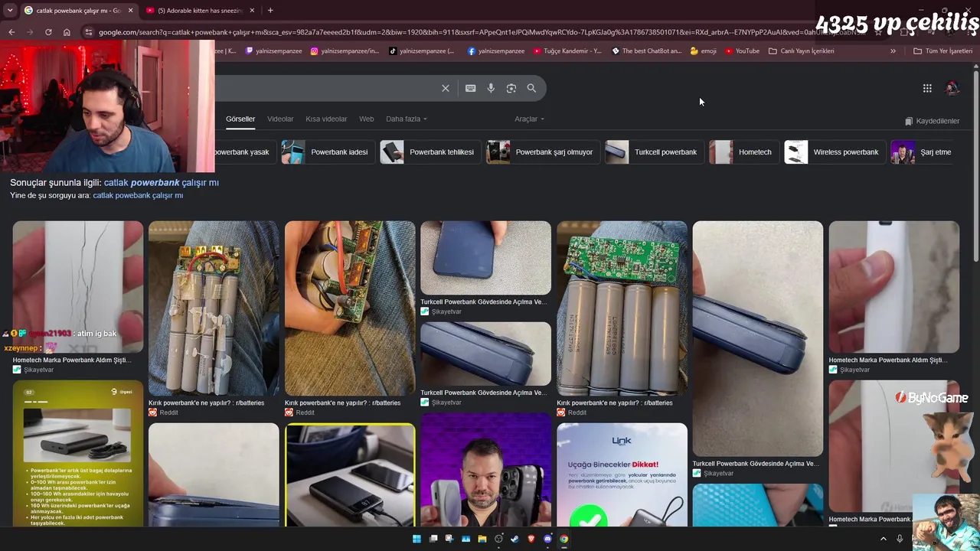Viewport: 980px width, 551px height.
Task: Show hidden bookmarks with the overflow chevron
Action: pyautogui.click(x=893, y=51)
